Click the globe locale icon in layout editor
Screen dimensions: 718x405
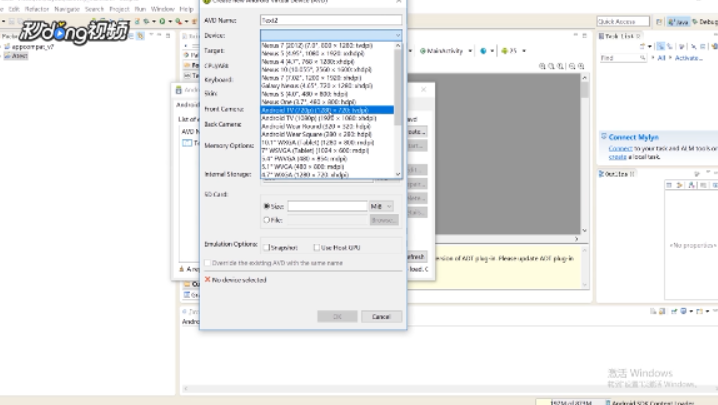[x=483, y=51]
